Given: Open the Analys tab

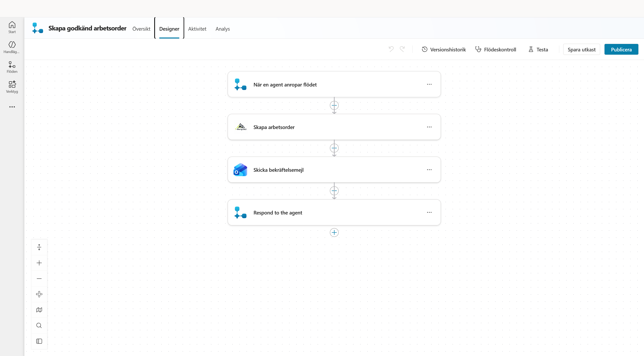Looking at the screenshot, I should click(222, 29).
